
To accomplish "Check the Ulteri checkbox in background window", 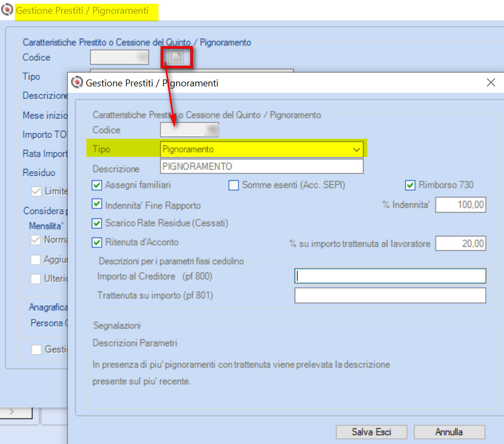I will coord(36,279).
